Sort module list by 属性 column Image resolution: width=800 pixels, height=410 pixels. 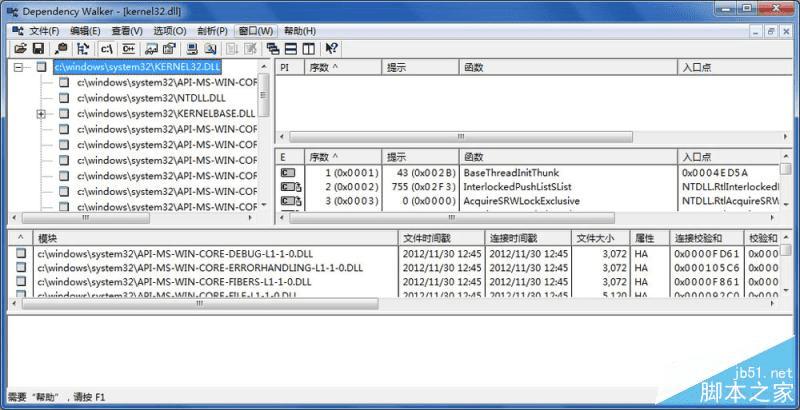tap(649, 238)
